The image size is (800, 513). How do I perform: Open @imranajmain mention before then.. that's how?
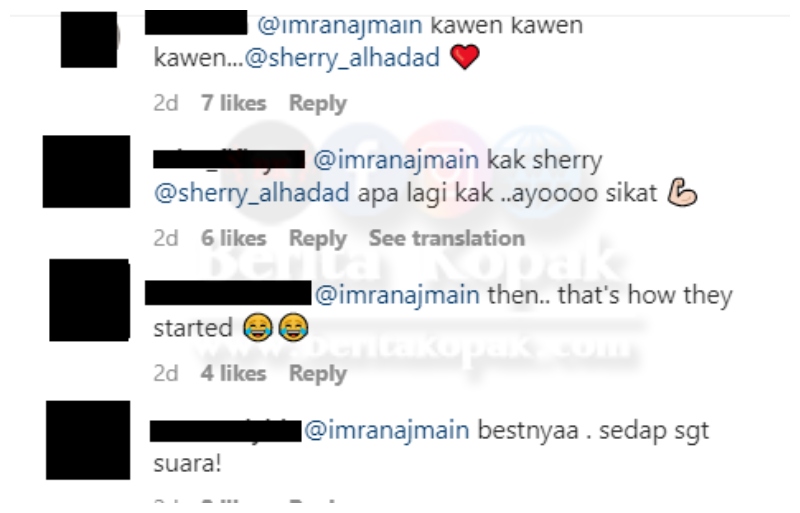coord(397,295)
